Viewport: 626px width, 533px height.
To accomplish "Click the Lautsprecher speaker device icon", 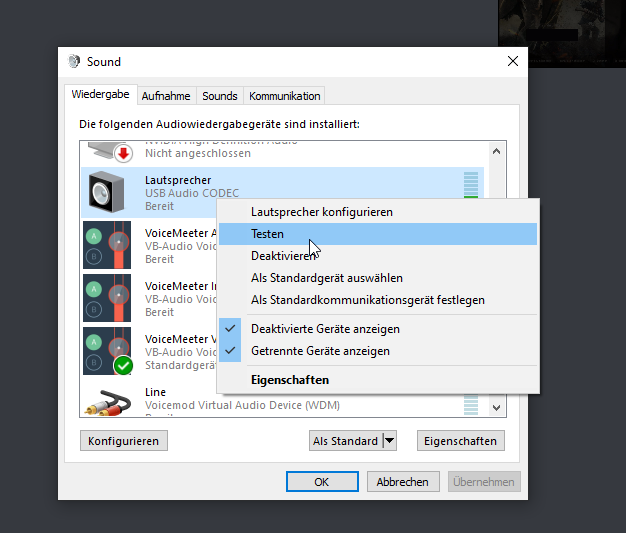I will [106, 191].
